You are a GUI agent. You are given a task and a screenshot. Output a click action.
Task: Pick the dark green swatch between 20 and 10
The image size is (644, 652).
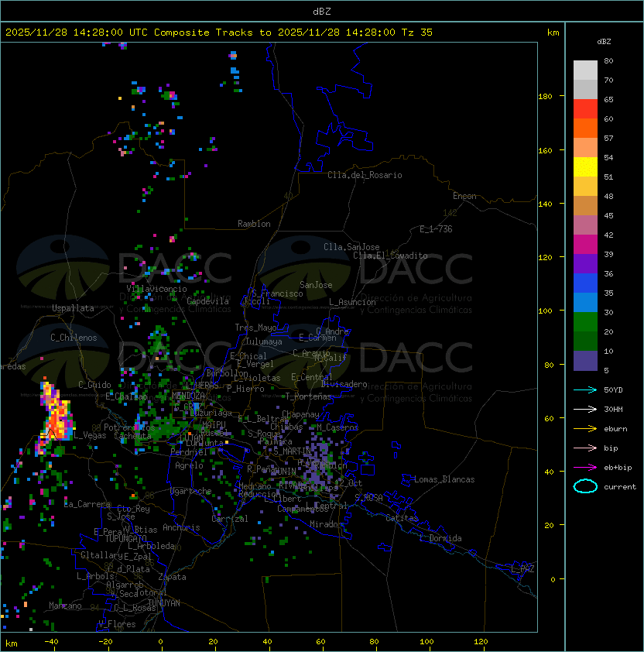click(x=585, y=341)
